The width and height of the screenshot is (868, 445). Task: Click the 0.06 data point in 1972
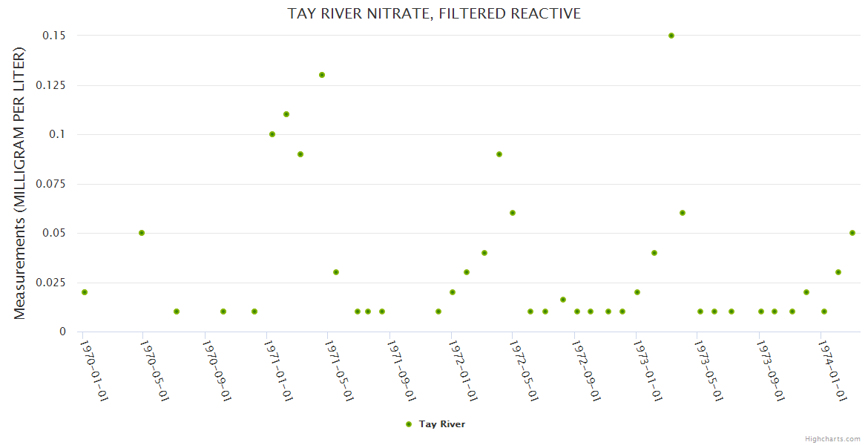coord(513,213)
